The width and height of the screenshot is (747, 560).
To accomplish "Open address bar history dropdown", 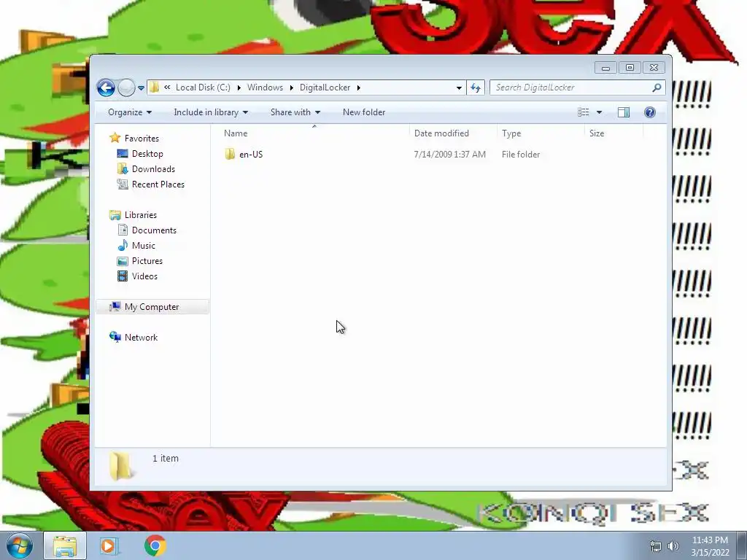I will (459, 87).
